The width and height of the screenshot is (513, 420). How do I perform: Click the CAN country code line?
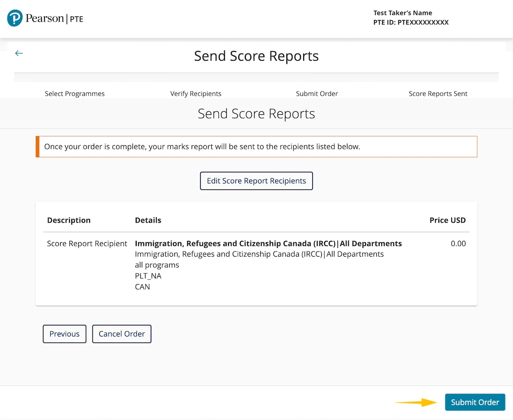pyautogui.click(x=142, y=287)
